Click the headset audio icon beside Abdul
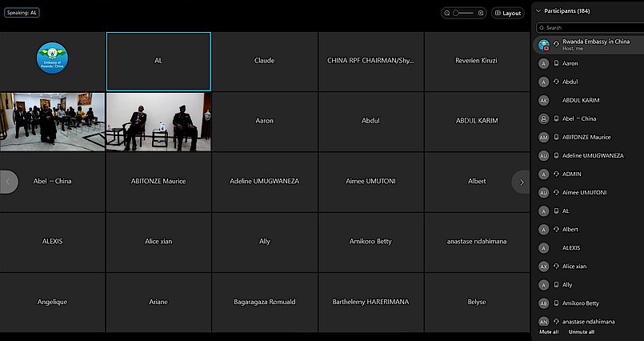The width and height of the screenshot is (644, 341). (556, 82)
